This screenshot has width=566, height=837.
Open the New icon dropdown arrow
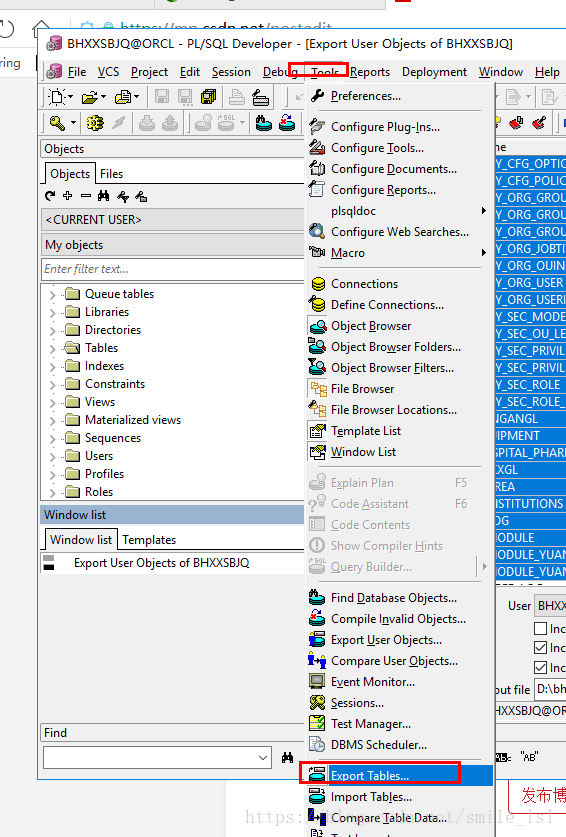70,97
